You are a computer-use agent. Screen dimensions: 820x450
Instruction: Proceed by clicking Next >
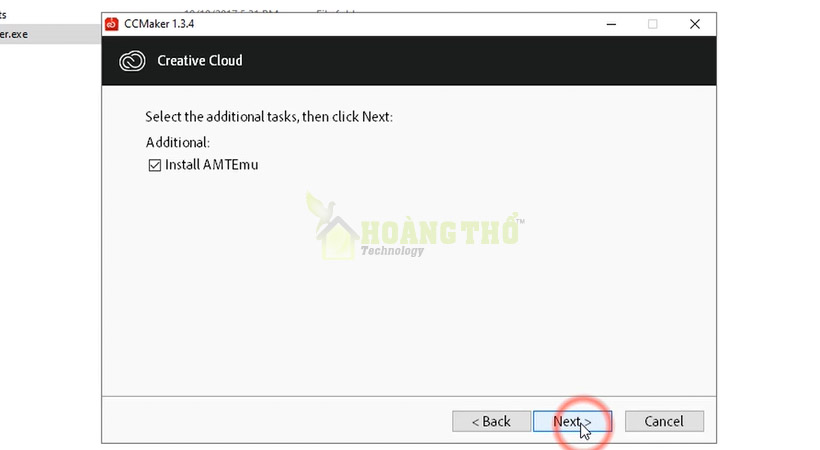[572, 421]
